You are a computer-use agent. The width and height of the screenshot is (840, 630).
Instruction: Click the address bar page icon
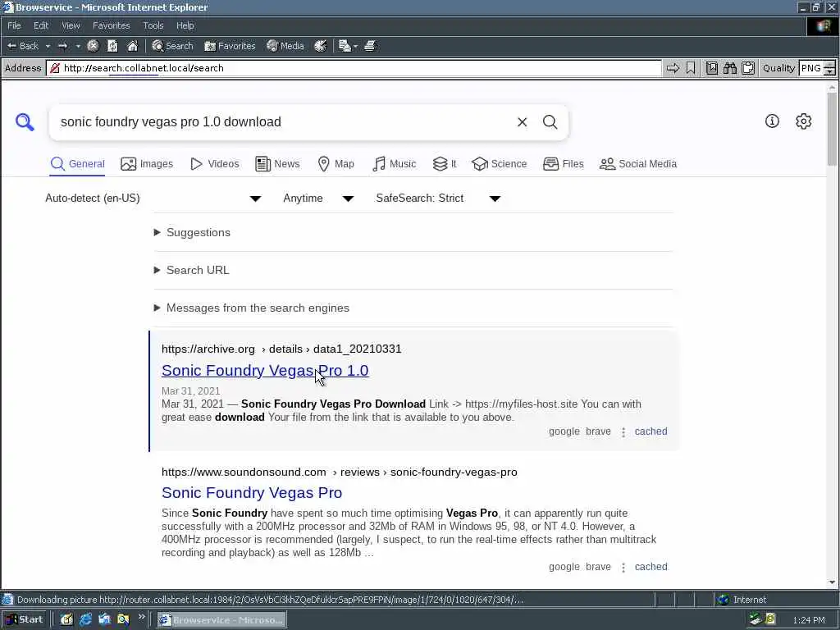(x=55, y=68)
